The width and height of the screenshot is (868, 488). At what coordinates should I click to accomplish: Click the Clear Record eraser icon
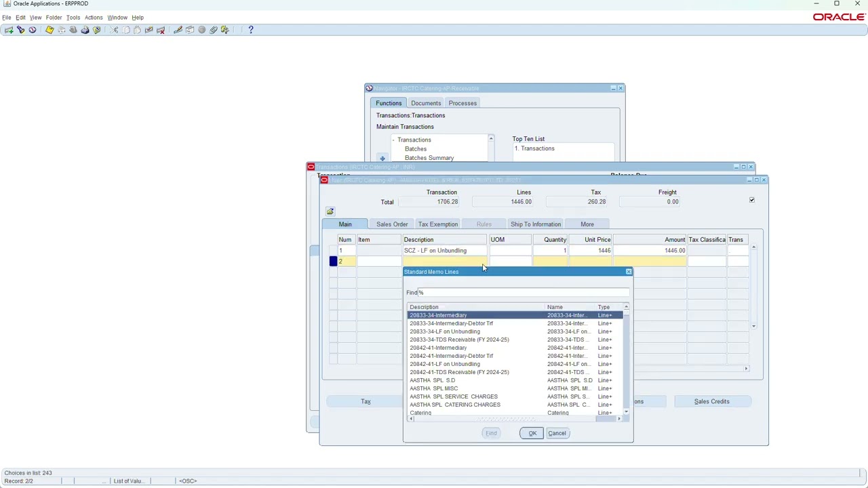coord(149,30)
